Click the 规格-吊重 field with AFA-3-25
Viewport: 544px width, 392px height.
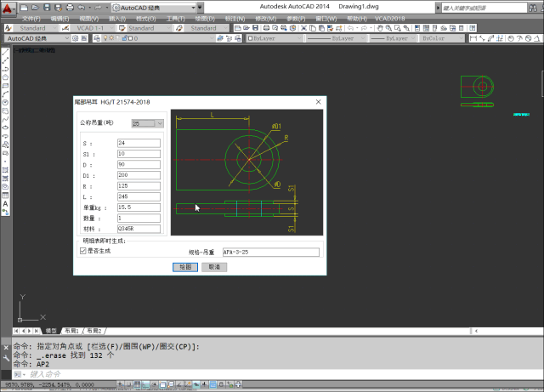click(x=271, y=253)
